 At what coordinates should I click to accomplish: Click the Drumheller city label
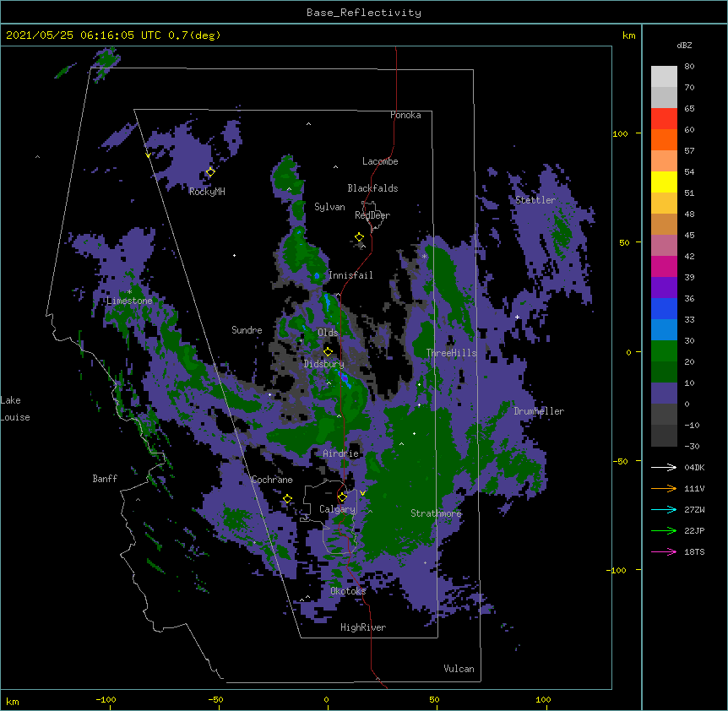[x=539, y=411]
